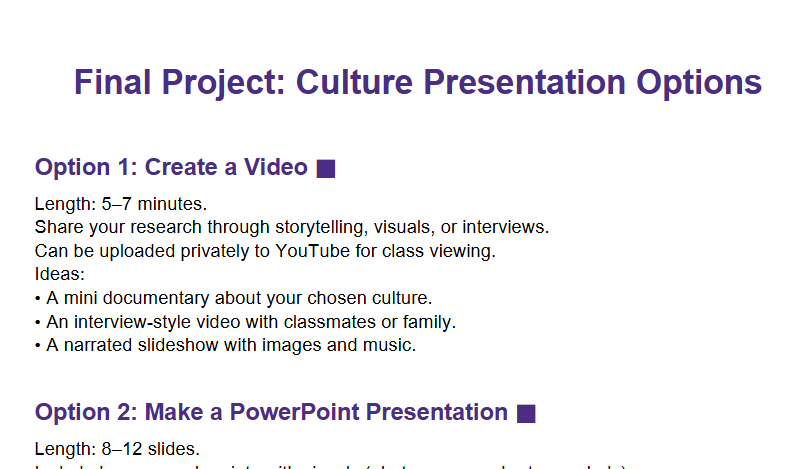Click the Final Project title heading

(x=417, y=83)
